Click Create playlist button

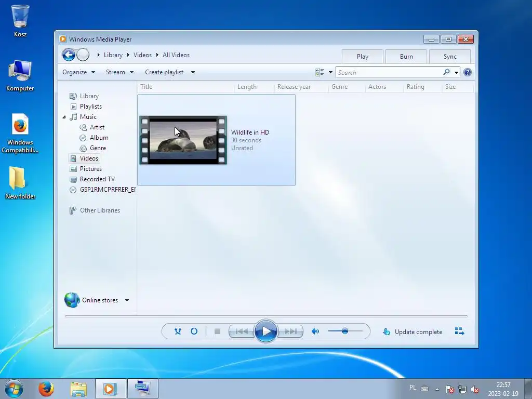click(164, 72)
